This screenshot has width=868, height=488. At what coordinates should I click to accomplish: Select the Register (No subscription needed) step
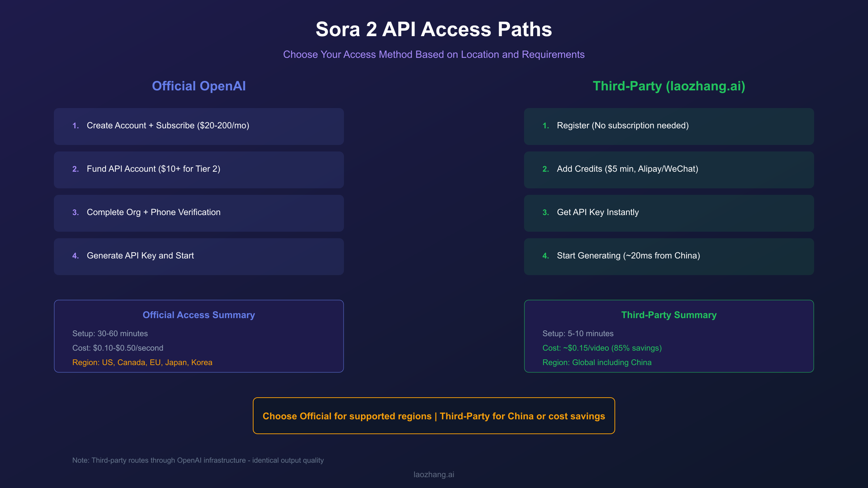[x=668, y=126]
